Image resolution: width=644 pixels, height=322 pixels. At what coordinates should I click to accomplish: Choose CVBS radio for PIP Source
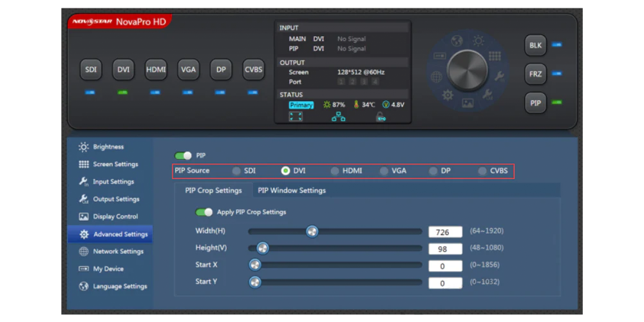tap(493, 171)
